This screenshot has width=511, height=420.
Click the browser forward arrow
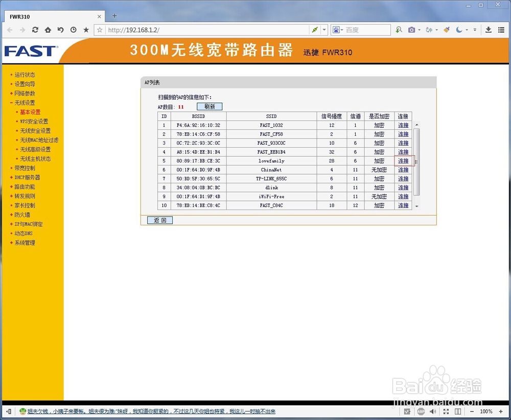[x=22, y=30]
